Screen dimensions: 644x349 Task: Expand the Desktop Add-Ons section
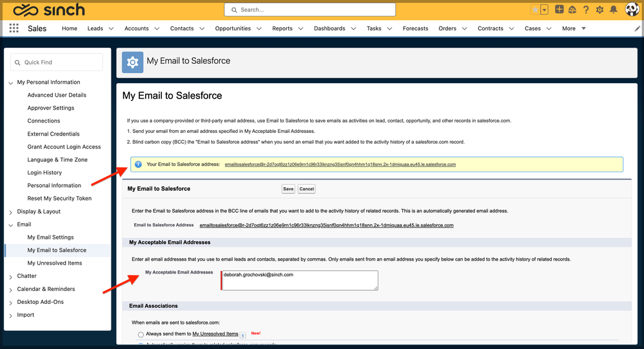(11, 303)
